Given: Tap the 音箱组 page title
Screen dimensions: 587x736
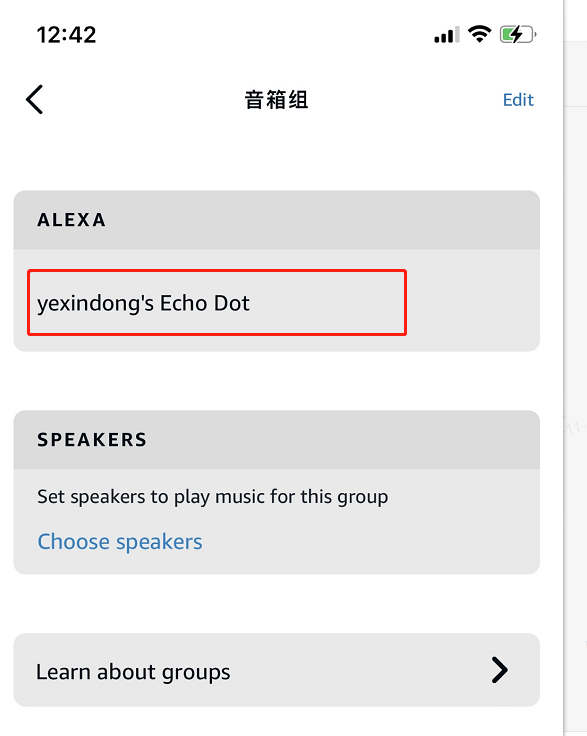Looking at the screenshot, I should pos(276,100).
